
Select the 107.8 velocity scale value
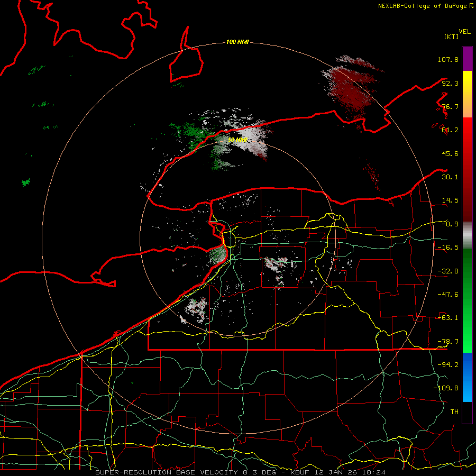click(448, 59)
